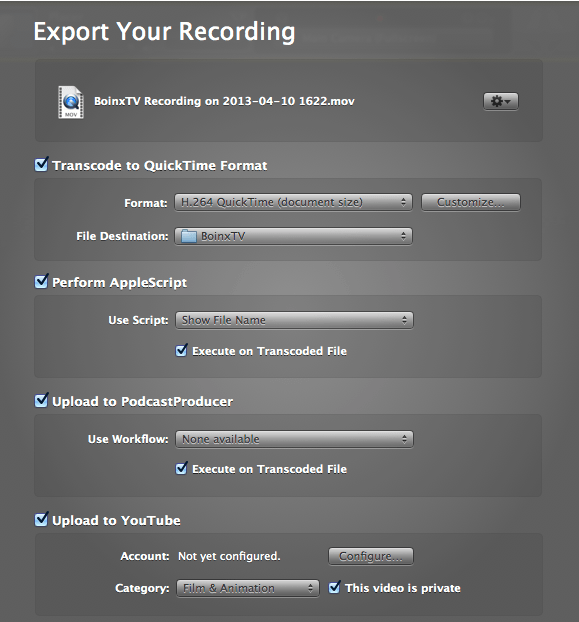
Task: Expand the Show File Name script dropdown
Action: click(294, 320)
